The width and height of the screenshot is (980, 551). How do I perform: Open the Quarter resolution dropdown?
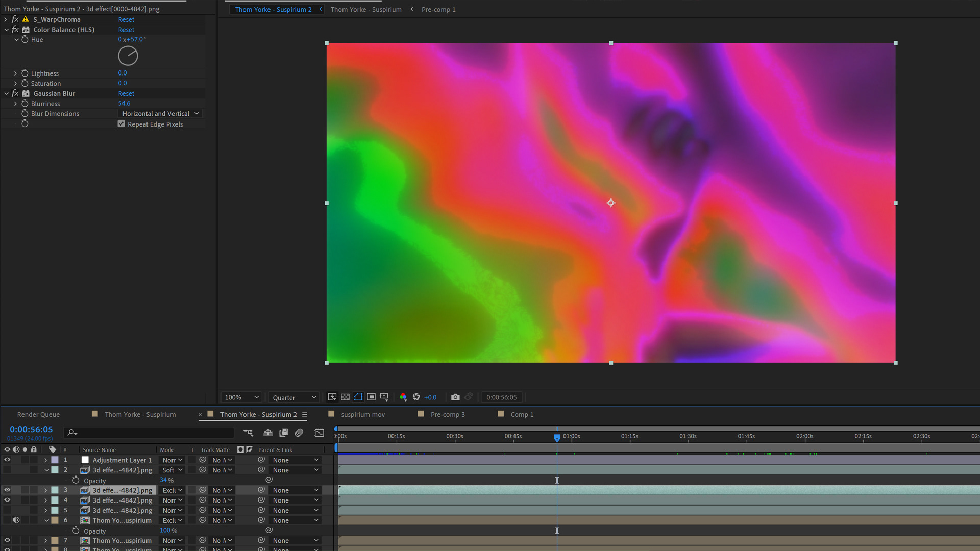pyautogui.click(x=294, y=397)
